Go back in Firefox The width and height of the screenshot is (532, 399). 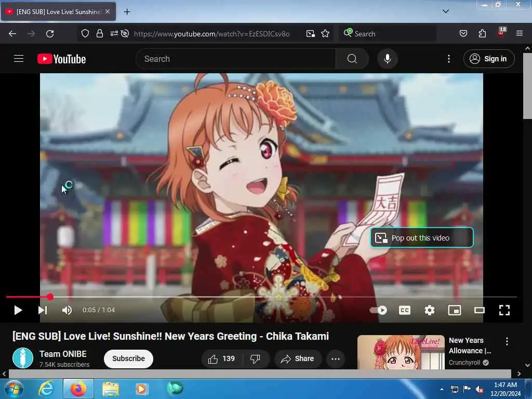12,34
